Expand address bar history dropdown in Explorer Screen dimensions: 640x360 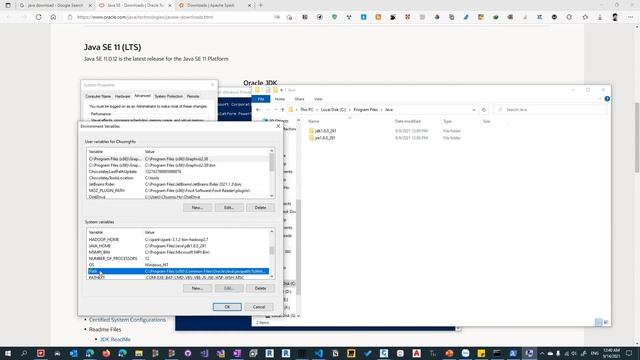point(473,110)
